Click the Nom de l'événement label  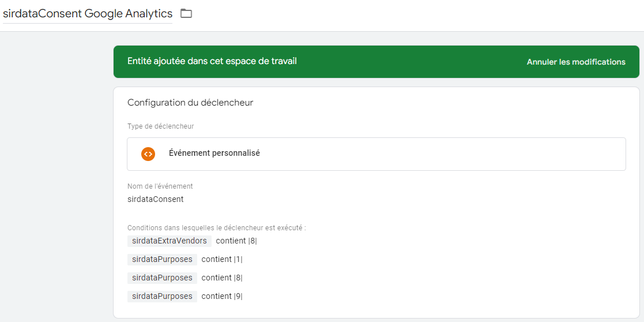160,186
